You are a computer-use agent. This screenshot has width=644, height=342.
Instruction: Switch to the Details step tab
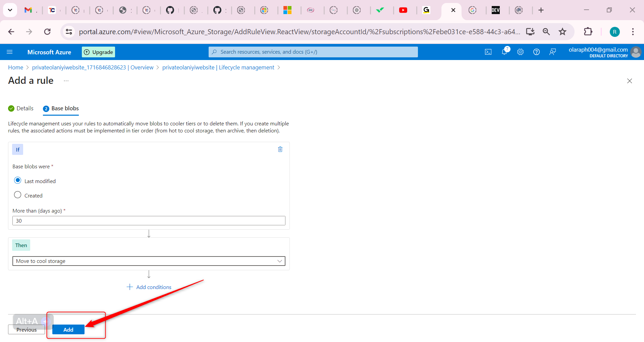[21, 108]
